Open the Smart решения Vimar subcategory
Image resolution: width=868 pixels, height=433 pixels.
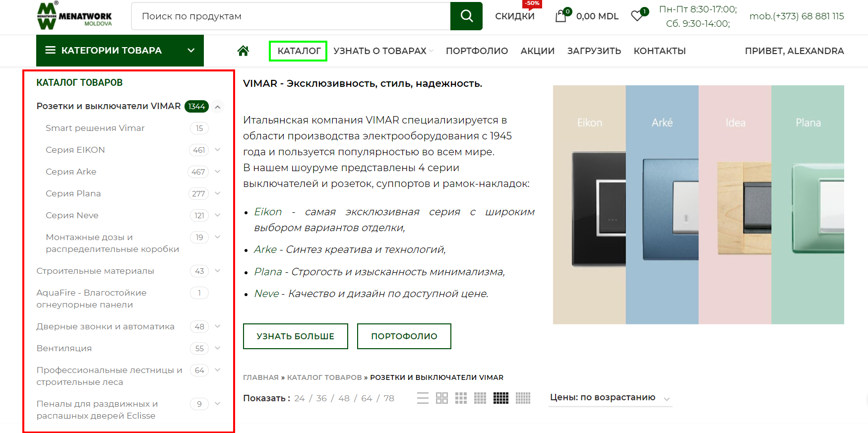[x=95, y=128]
